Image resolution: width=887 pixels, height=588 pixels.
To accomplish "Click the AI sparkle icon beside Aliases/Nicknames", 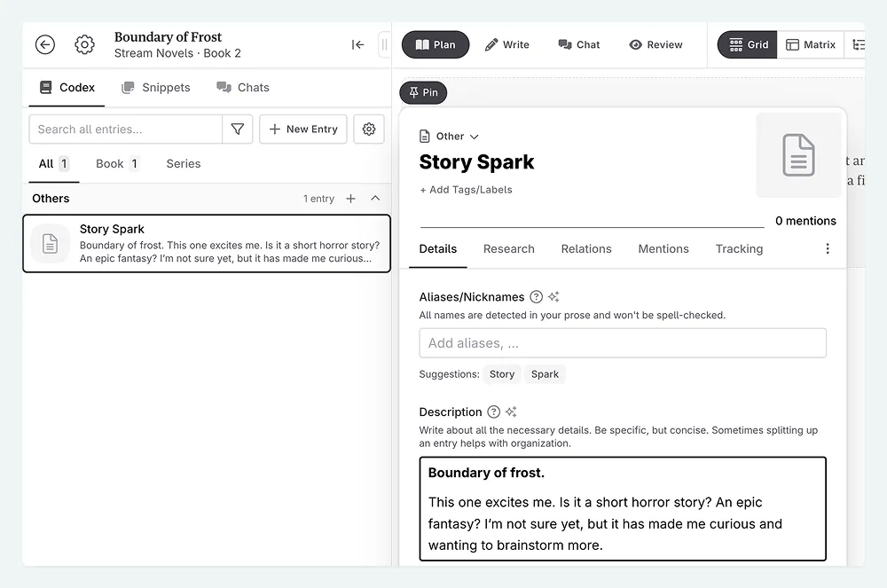I will 553,297.
